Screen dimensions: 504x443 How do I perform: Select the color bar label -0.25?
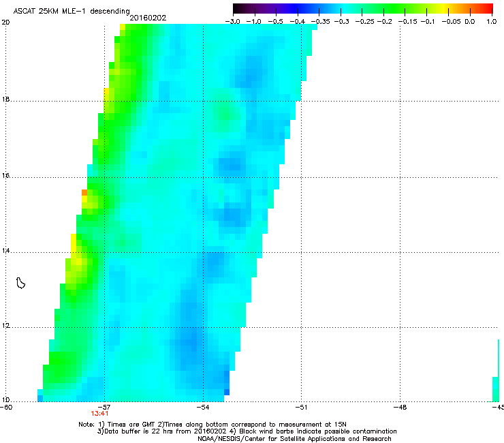364,22
